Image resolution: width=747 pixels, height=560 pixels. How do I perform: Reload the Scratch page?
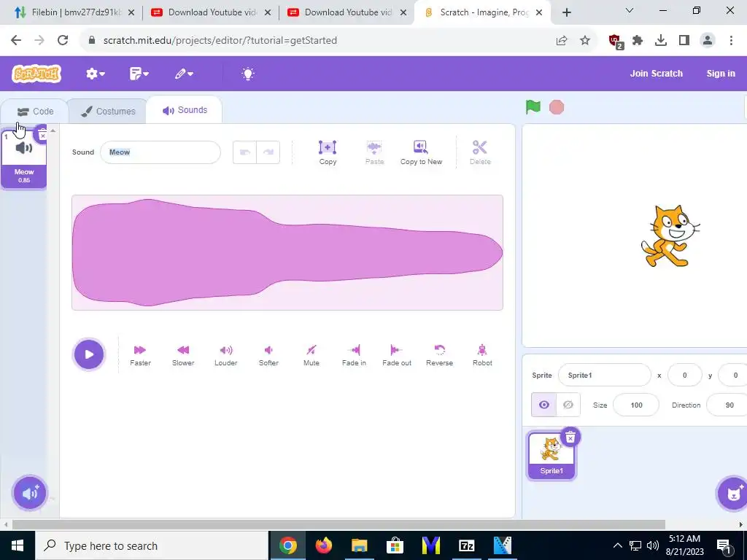(63, 41)
